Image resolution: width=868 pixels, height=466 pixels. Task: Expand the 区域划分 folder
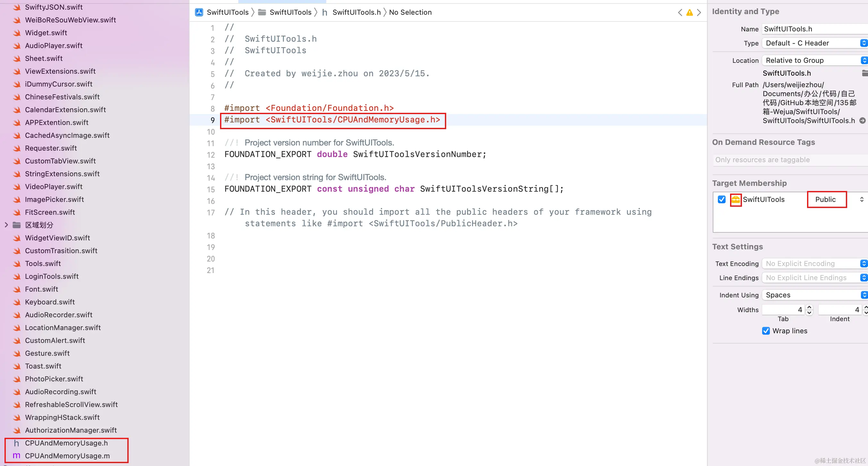pos(6,225)
